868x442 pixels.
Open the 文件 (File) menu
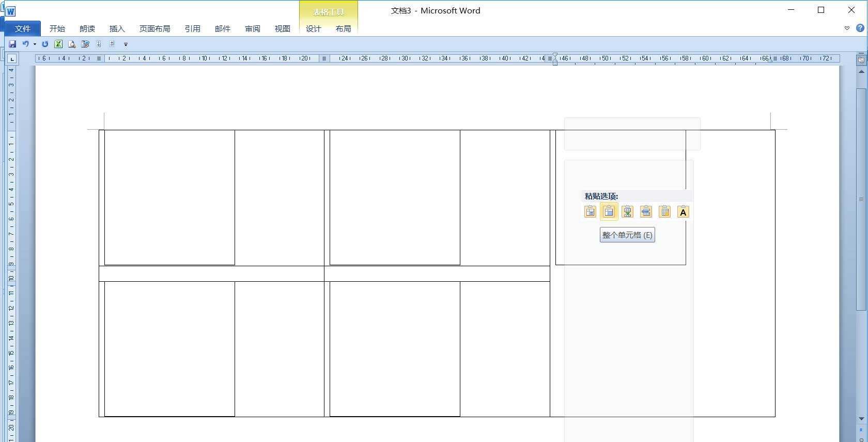tap(23, 28)
